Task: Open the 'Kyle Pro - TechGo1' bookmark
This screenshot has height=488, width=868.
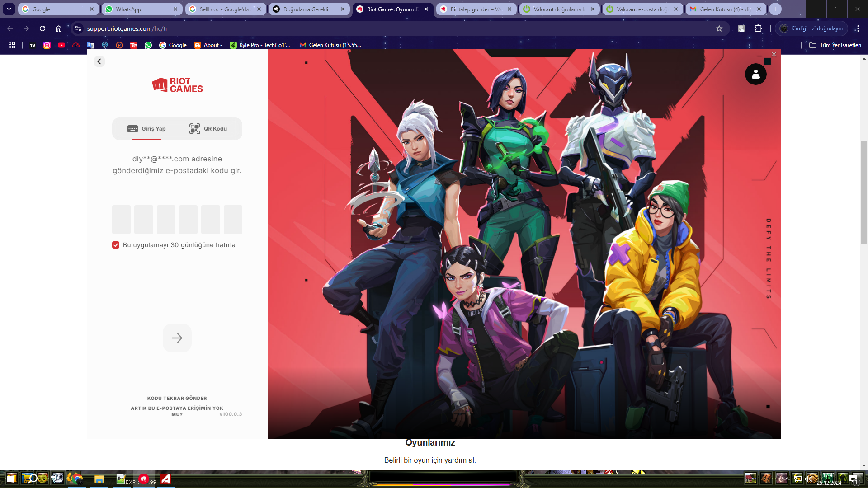Action: [260, 45]
